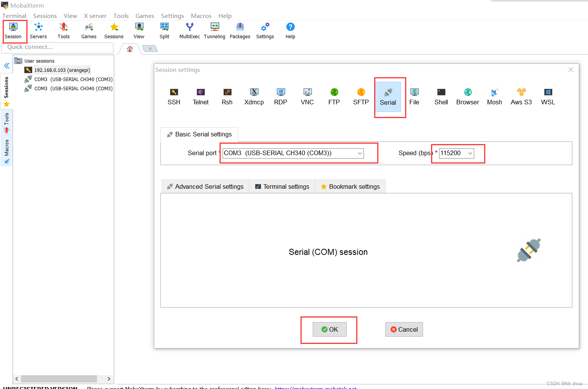Select Rsh session type

[227, 97]
